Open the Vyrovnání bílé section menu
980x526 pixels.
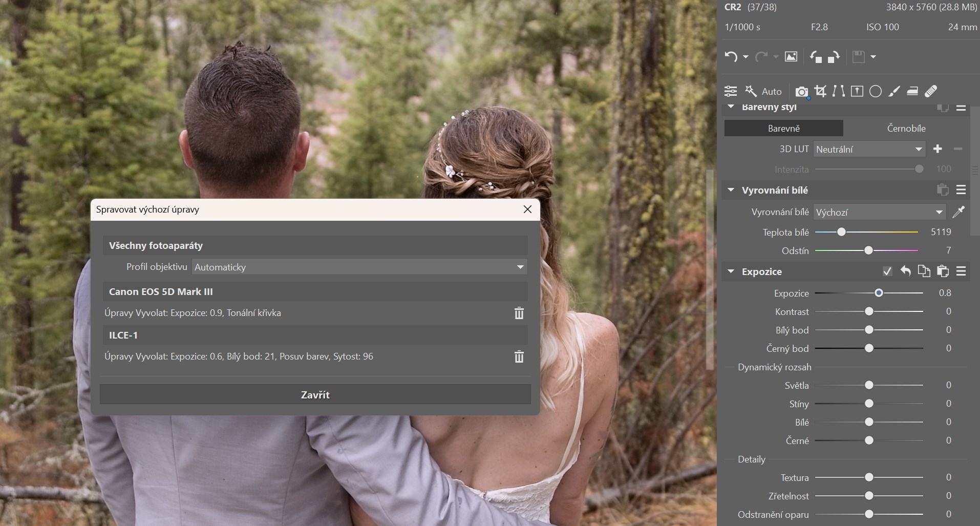(x=961, y=190)
